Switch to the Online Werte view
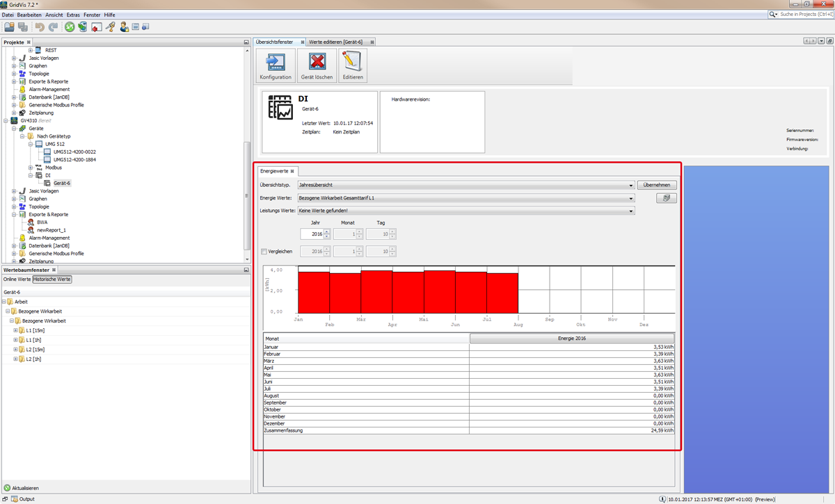This screenshot has height=504, width=835. pos(17,279)
